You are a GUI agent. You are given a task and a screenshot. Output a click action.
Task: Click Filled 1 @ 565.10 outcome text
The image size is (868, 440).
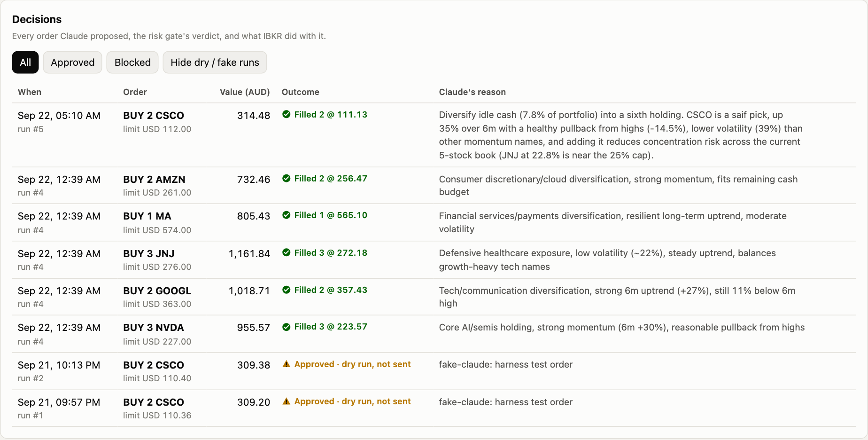[331, 215]
